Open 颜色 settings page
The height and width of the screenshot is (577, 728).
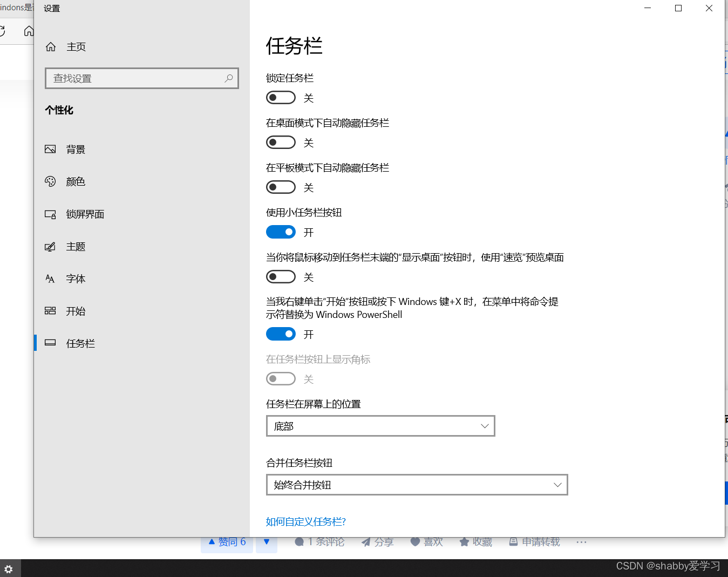76,182
